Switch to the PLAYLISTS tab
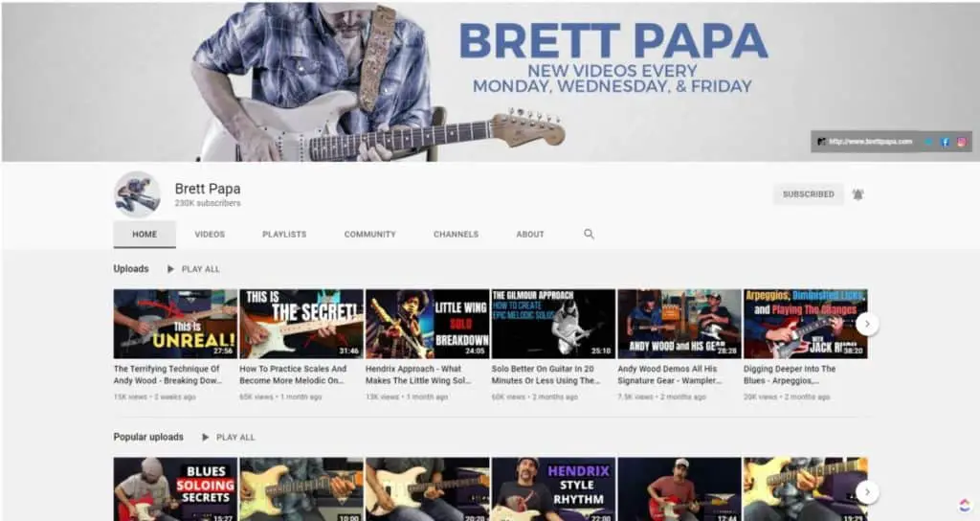This screenshot has width=980, height=521. 284,234
